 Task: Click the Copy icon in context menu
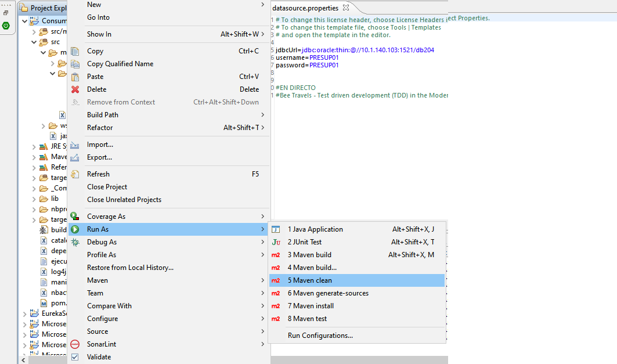75,51
